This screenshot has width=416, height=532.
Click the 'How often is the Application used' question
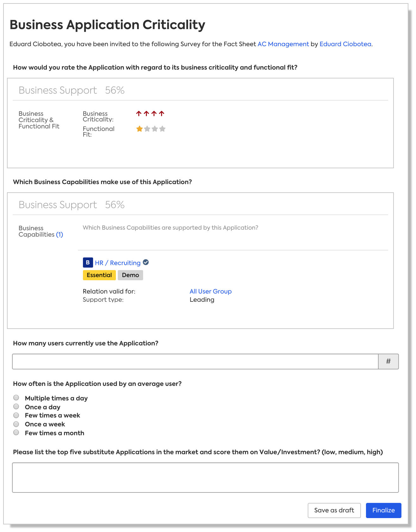[x=97, y=384]
